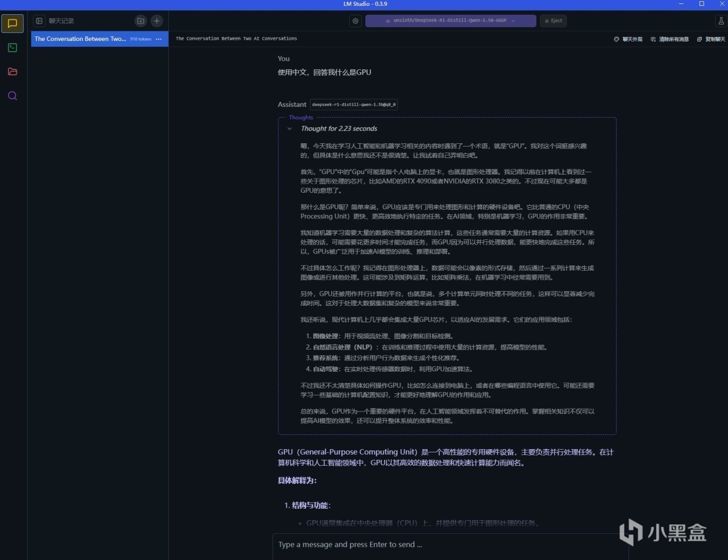Viewport: 728px width, 560px height.
Task: Click the deepseek-r1-distill-qwen-1.5b@q8_0 model tag
Action: pos(354,105)
